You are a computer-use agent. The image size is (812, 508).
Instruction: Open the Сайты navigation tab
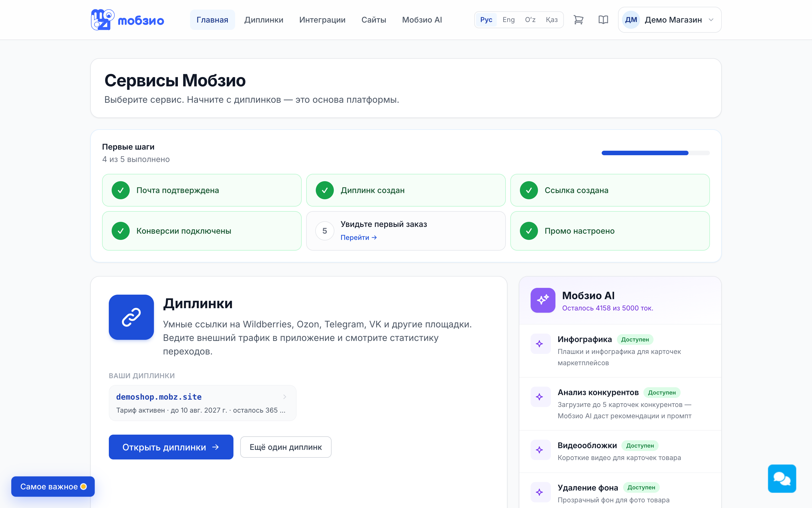374,20
